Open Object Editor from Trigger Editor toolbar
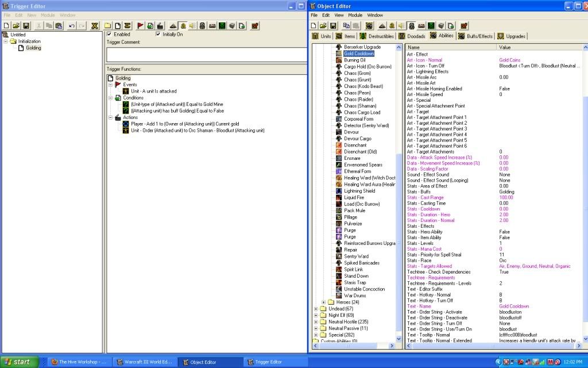This screenshot has height=368, width=588. coord(203,25)
